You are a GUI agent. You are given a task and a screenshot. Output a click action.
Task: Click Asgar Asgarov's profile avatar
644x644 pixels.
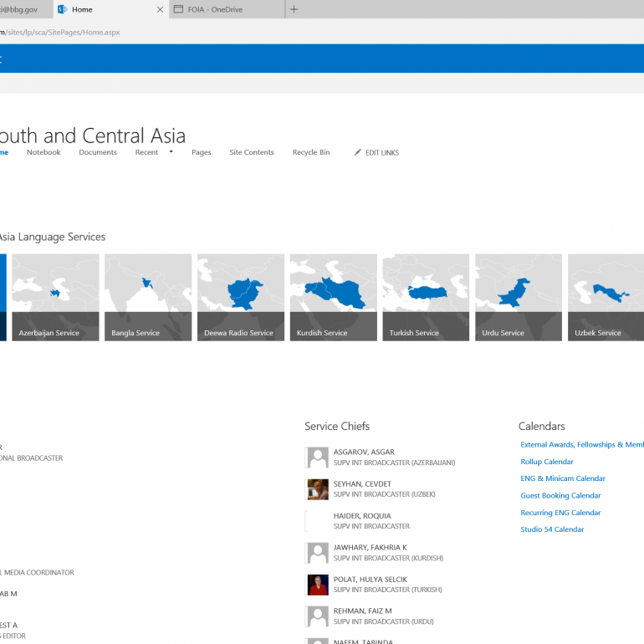pos(318,457)
